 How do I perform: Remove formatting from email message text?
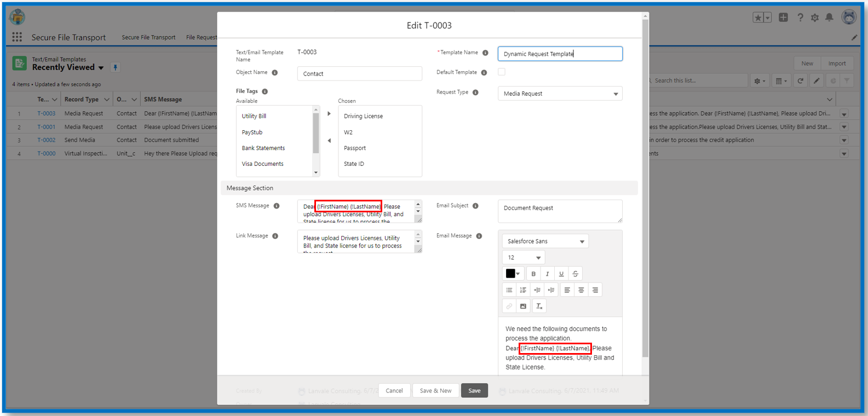pos(539,307)
